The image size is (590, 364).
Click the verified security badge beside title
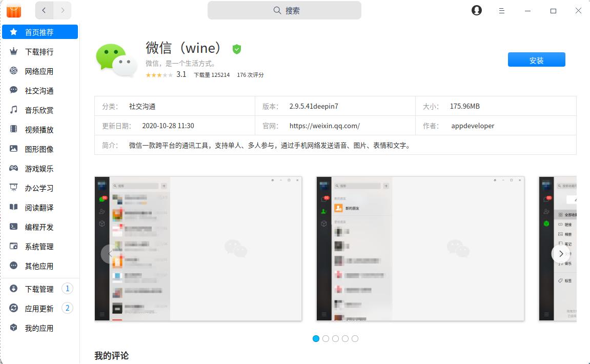point(236,49)
